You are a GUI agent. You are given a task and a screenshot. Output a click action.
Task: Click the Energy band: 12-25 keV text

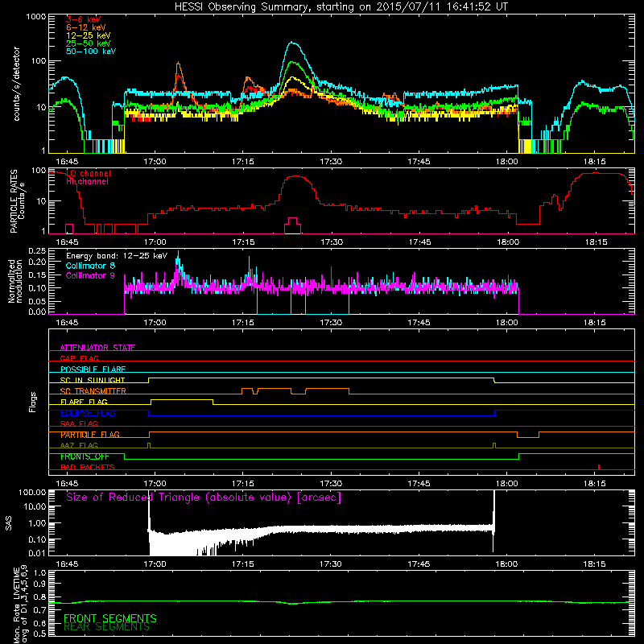(x=117, y=256)
